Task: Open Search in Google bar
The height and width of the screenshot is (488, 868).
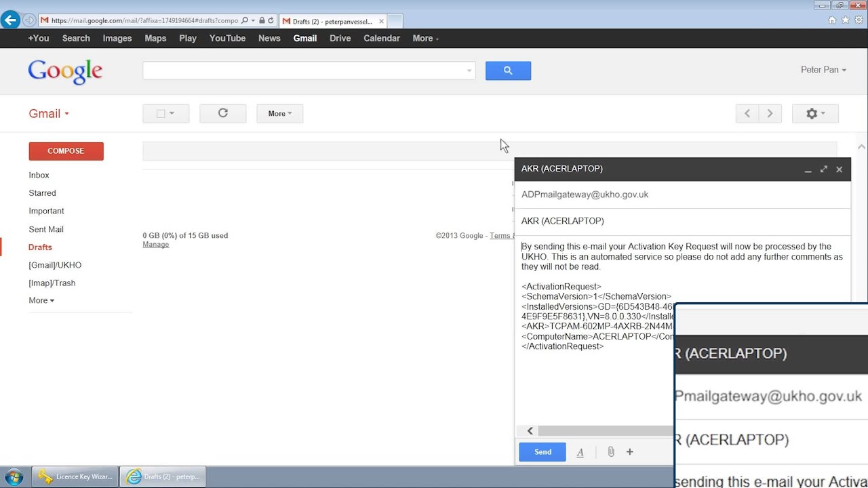Action: (76, 39)
